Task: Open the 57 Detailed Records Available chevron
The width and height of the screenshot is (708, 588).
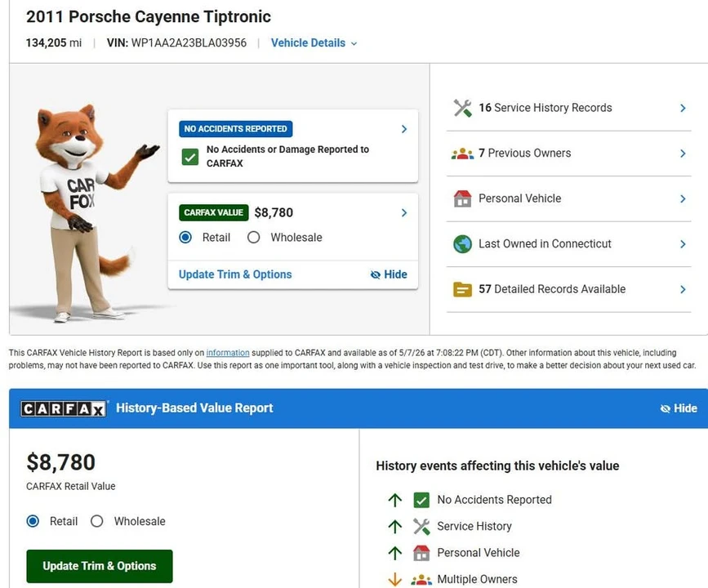Action: click(x=684, y=289)
